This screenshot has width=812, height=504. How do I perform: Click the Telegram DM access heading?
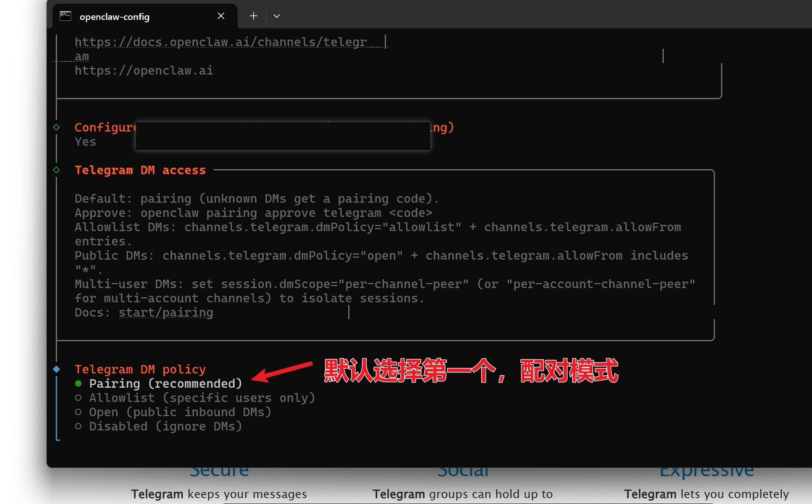click(x=140, y=170)
